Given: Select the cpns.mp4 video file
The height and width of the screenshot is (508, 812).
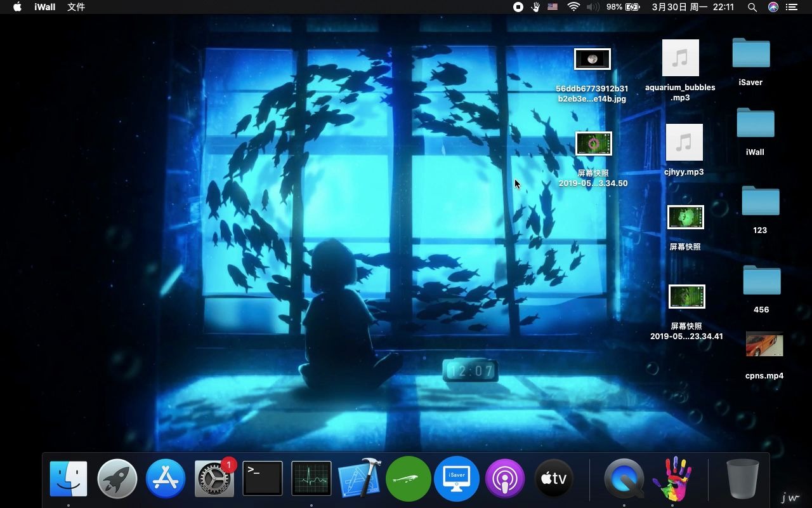Looking at the screenshot, I should click(764, 344).
